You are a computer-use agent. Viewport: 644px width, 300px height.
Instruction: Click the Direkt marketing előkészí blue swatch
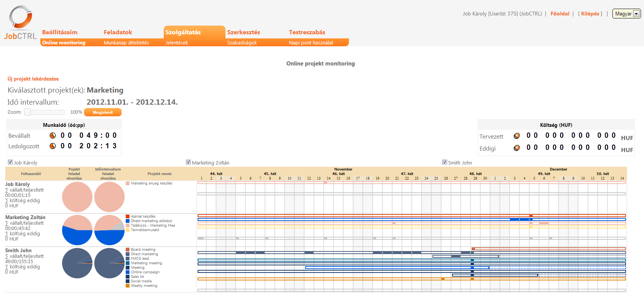(x=128, y=221)
